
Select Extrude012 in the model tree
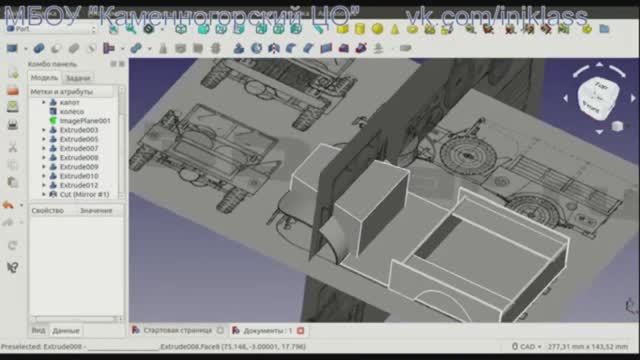[79, 185]
